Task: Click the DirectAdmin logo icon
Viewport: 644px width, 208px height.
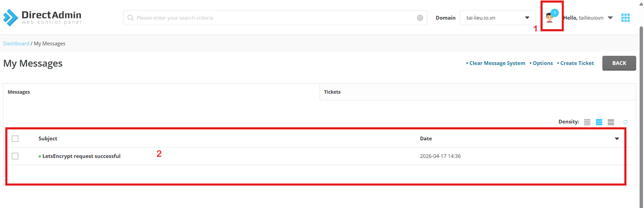Action: point(10,18)
